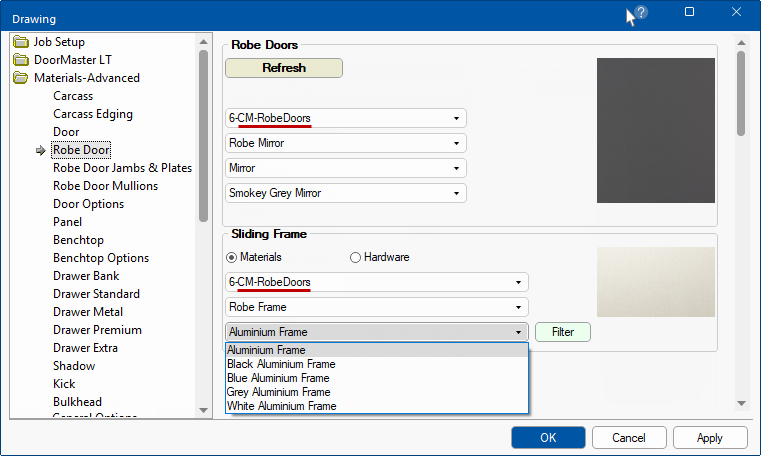The width and height of the screenshot is (761, 456).
Task: Select Robe Door Jambs & Plates item
Action: [122, 168]
